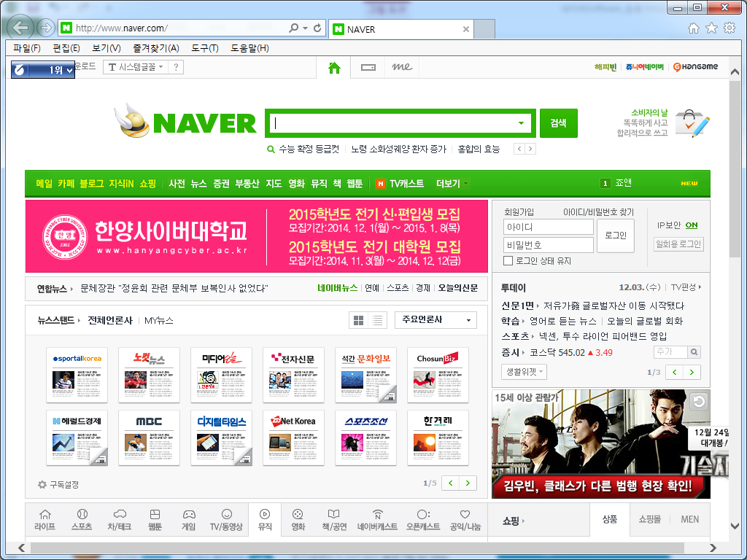Show next trending keyword with right arrow
Viewport: 747px width, 560px height.
point(530,149)
